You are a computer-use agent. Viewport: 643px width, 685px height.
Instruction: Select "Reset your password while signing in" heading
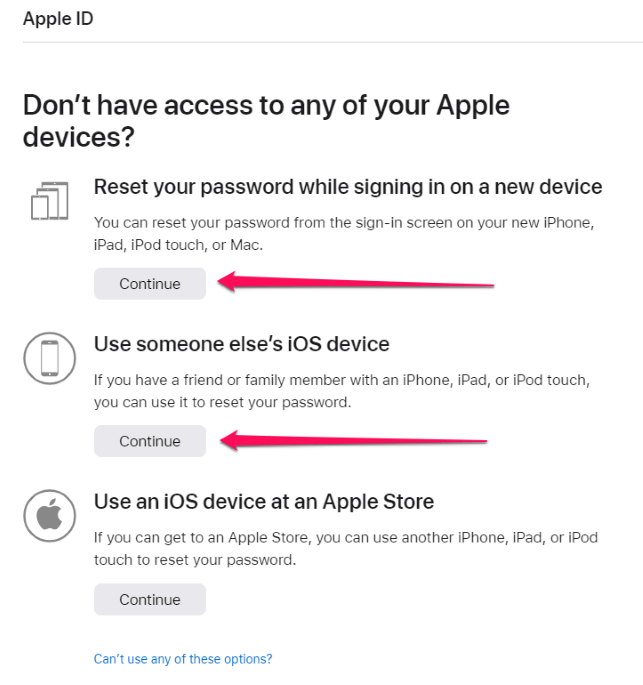point(348,187)
